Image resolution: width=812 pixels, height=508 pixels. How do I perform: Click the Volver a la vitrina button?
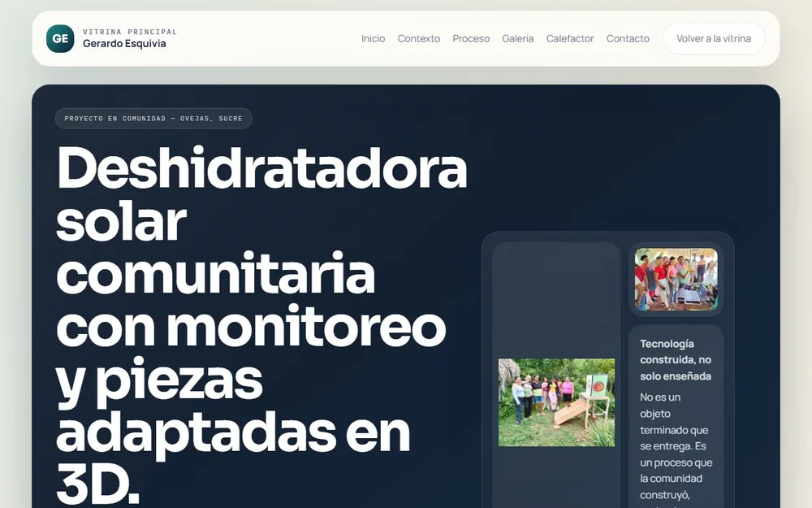click(x=714, y=38)
